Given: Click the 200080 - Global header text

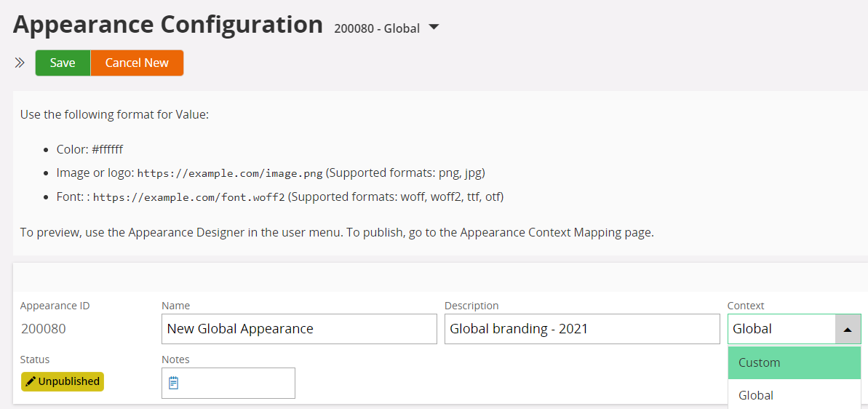Looking at the screenshot, I should point(377,28).
